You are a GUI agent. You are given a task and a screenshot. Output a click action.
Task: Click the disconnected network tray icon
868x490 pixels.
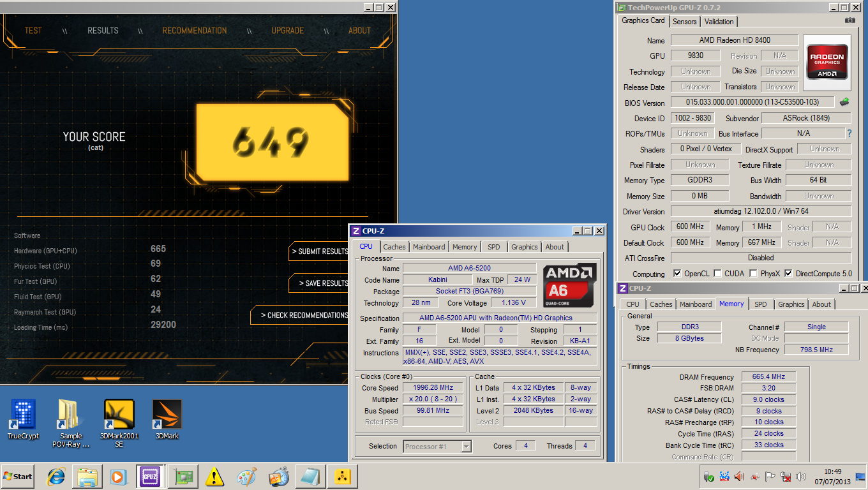pos(786,477)
